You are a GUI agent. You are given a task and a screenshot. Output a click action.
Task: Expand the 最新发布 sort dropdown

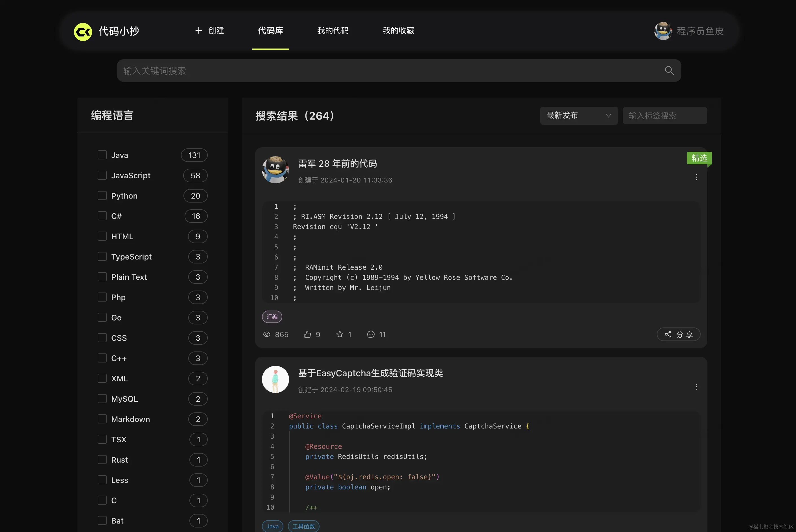tap(579, 116)
